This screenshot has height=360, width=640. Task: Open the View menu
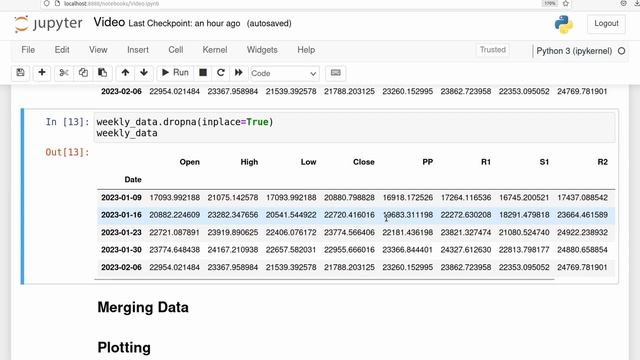[98, 50]
